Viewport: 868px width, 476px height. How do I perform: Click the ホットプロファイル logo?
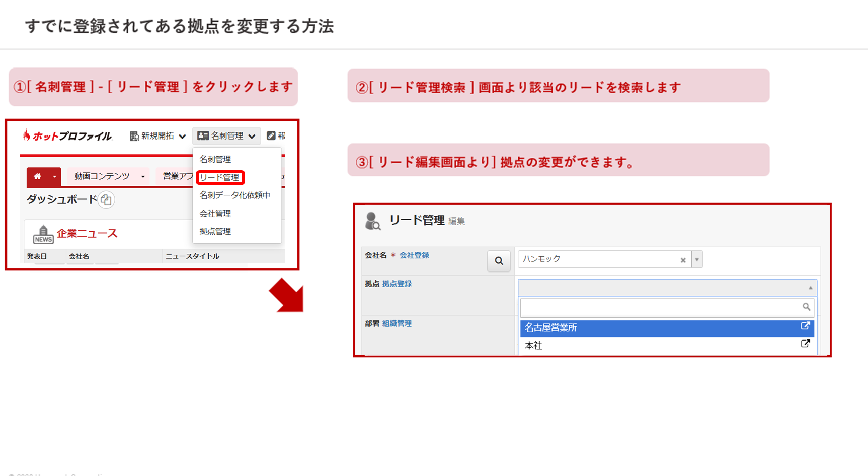67,136
